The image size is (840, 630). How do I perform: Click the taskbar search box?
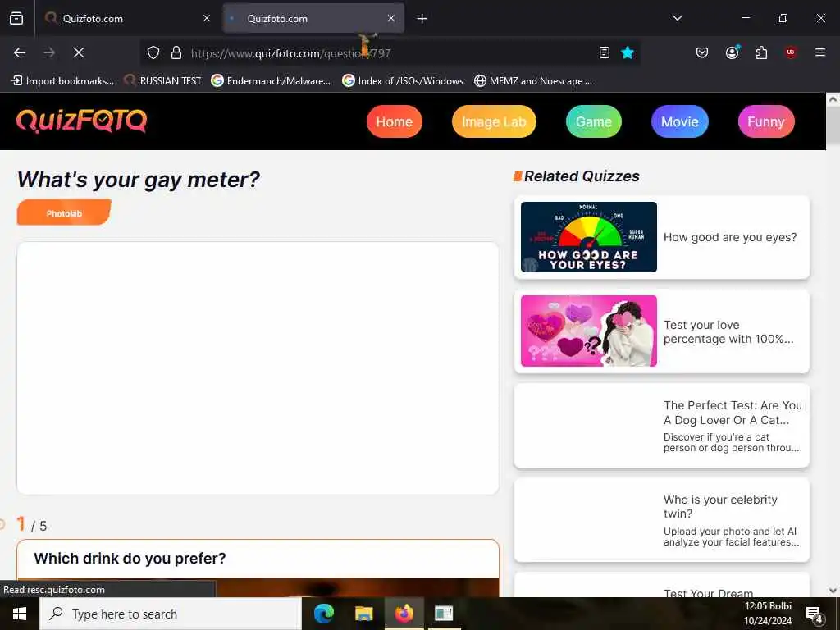coord(171,614)
